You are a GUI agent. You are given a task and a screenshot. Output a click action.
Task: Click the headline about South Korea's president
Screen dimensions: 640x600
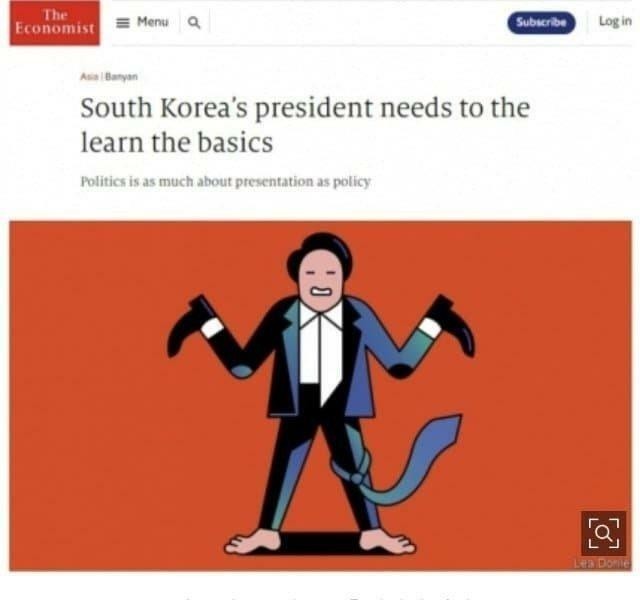tap(305, 125)
